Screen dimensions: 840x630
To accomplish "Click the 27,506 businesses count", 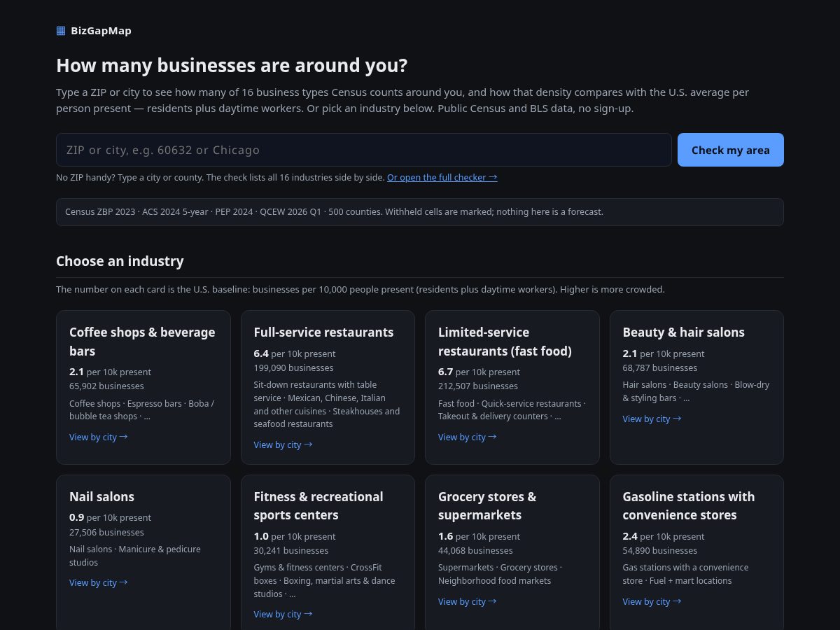I will click(x=106, y=533).
